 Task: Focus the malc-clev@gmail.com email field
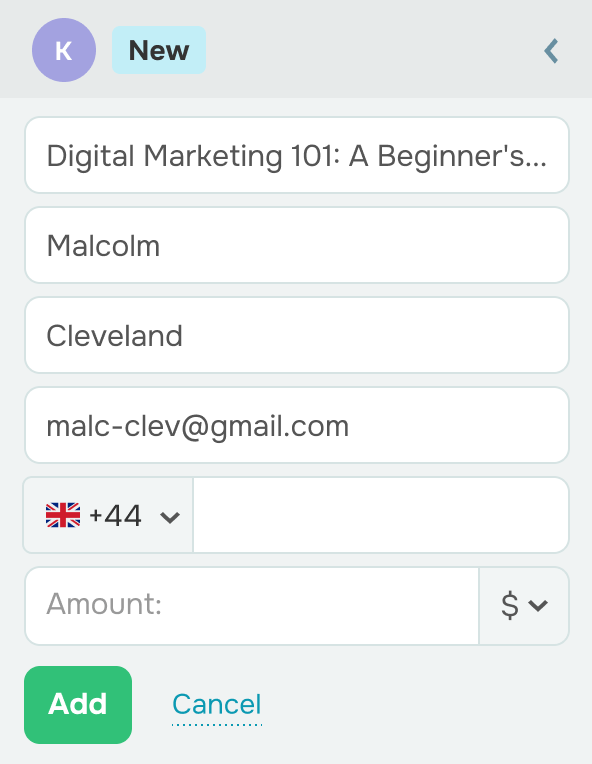pyautogui.click(x=297, y=425)
